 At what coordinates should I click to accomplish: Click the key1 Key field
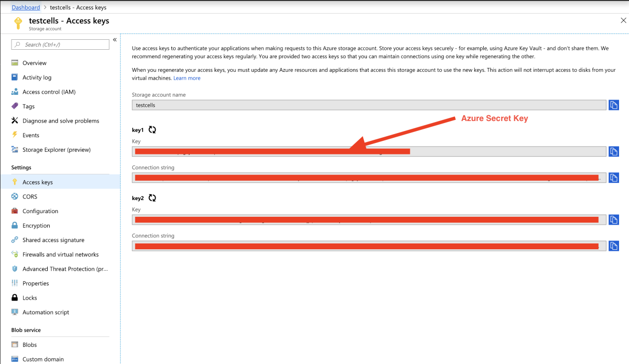click(369, 151)
